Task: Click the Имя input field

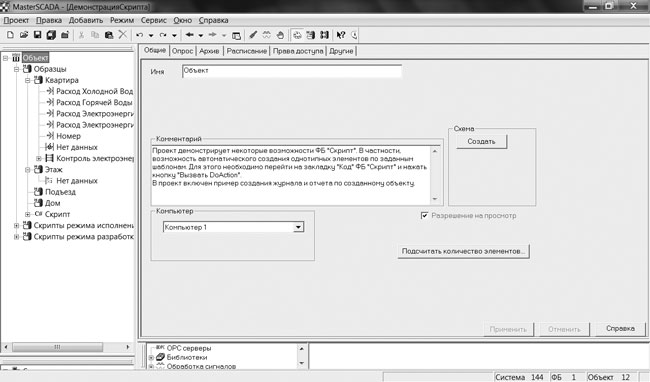Action: (292, 71)
